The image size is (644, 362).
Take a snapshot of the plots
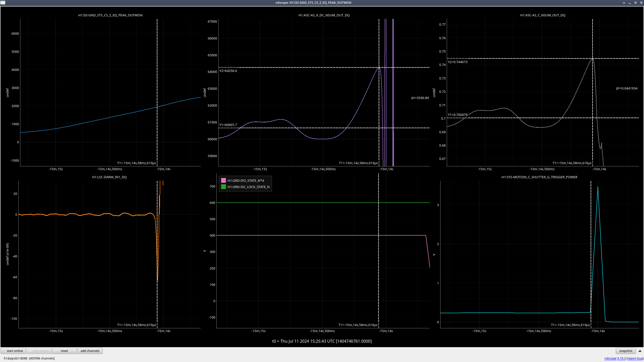coord(626,351)
